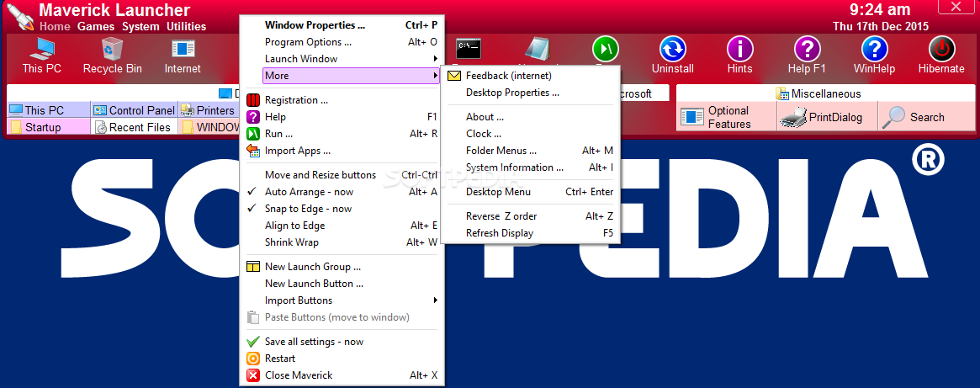The width and height of the screenshot is (980, 388).
Task: Choose About... in the submenu
Action: click(x=530, y=117)
